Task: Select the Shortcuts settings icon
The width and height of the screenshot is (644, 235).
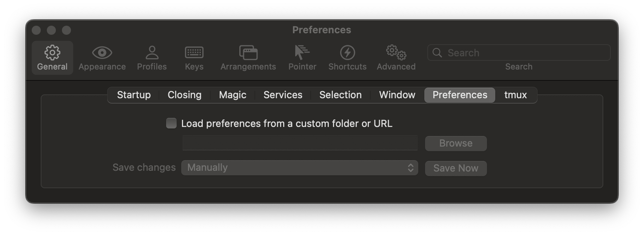Action: click(347, 57)
